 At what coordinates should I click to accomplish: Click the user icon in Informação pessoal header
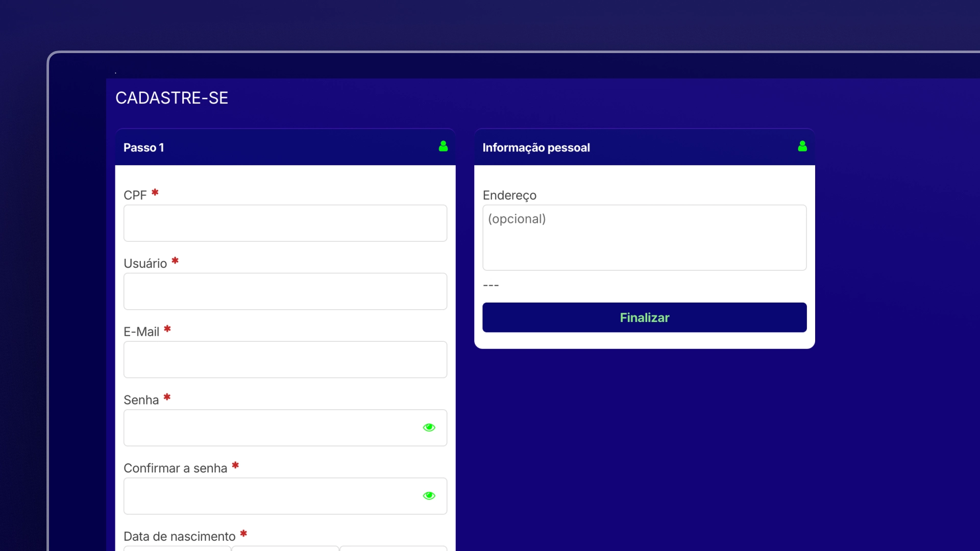(802, 146)
